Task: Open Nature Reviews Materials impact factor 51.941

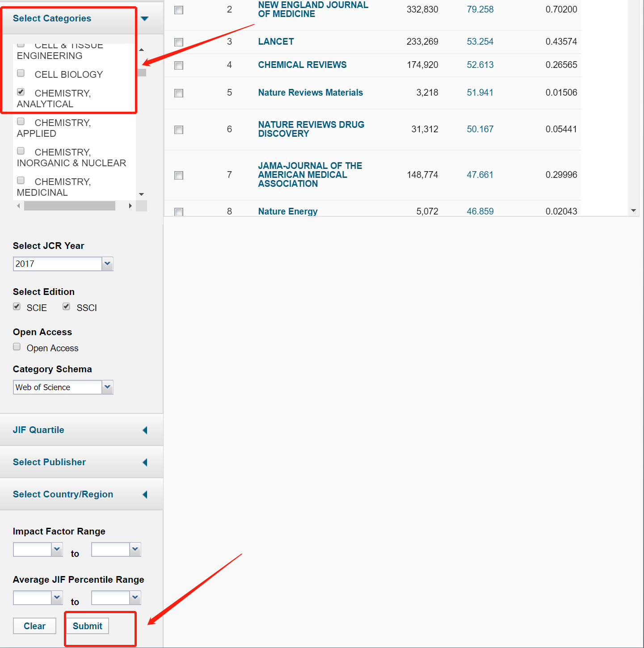Action: [480, 93]
